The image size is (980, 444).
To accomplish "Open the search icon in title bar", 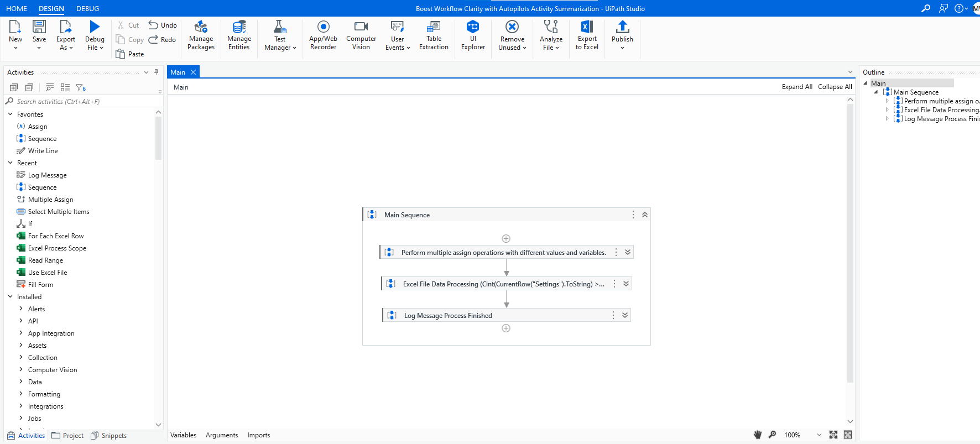I will [x=926, y=8].
